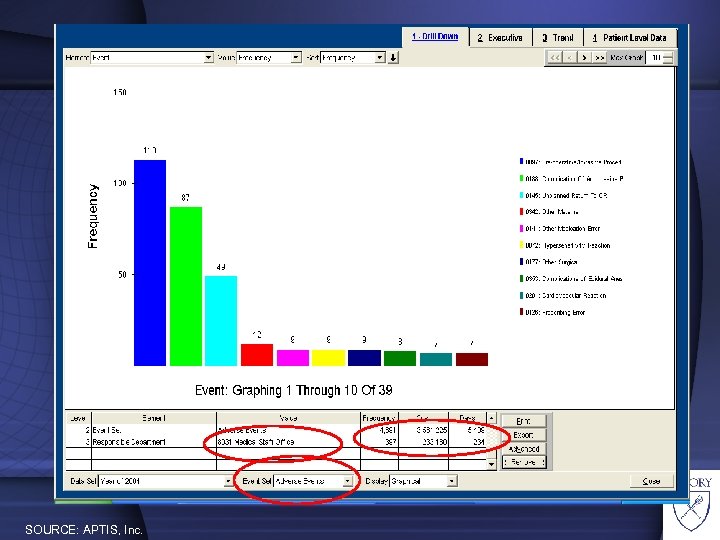Adjust the Max Graph spinner arrows

(668, 58)
